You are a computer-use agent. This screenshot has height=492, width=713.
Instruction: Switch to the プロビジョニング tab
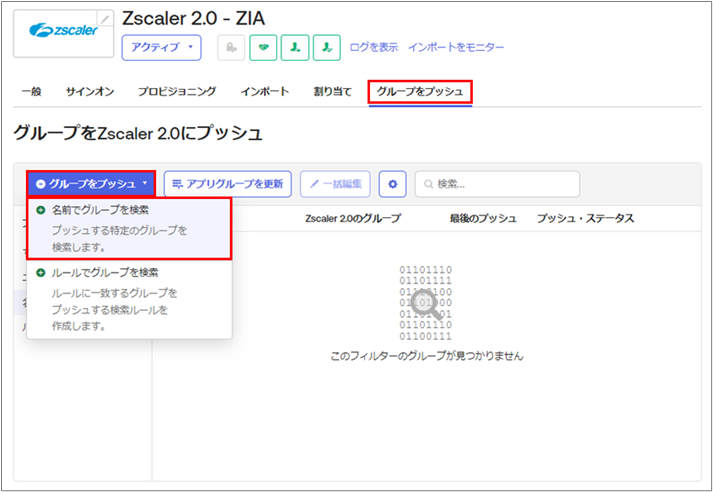click(x=177, y=91)
